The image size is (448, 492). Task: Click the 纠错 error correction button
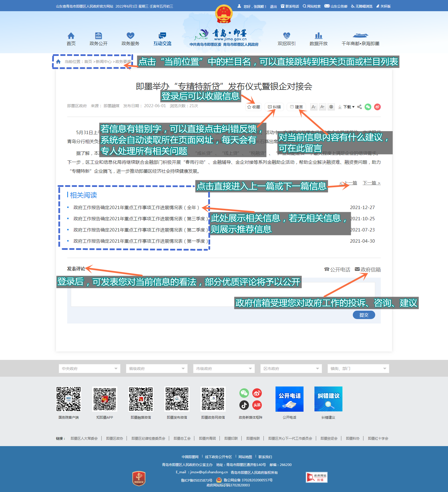coord(274,107)
